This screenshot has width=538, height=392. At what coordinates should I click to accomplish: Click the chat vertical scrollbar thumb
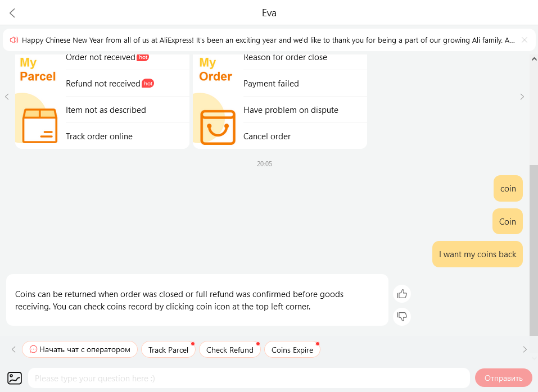click(534, 250)
